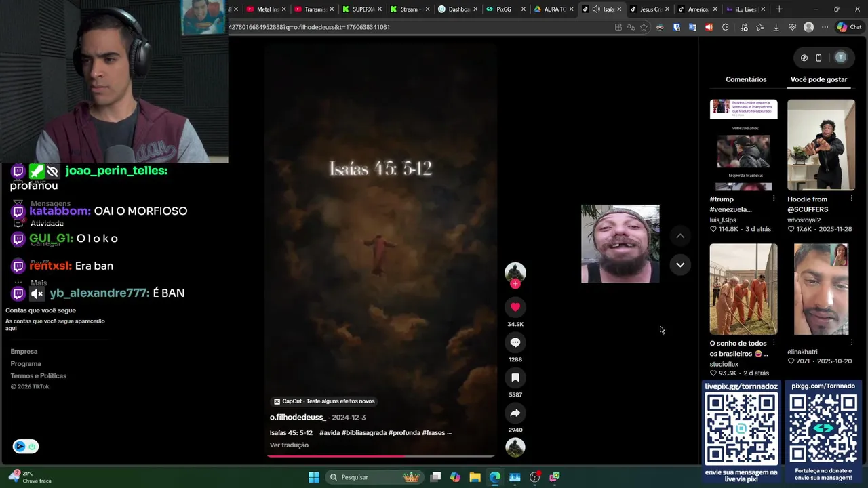Switch to the PixGG browser tab
The image size is (868, 488).
click(x=505, y=9)
